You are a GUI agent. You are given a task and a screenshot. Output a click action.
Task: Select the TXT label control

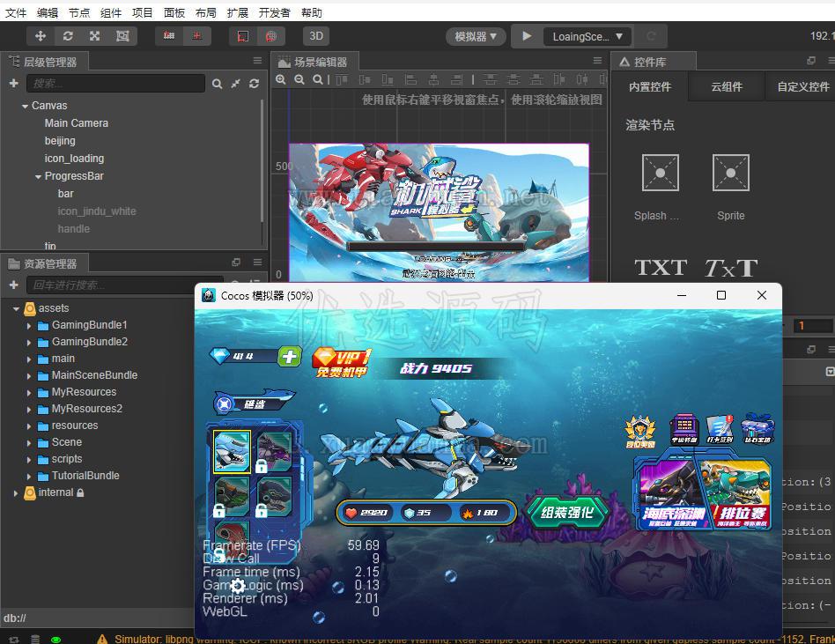[661, 268]
